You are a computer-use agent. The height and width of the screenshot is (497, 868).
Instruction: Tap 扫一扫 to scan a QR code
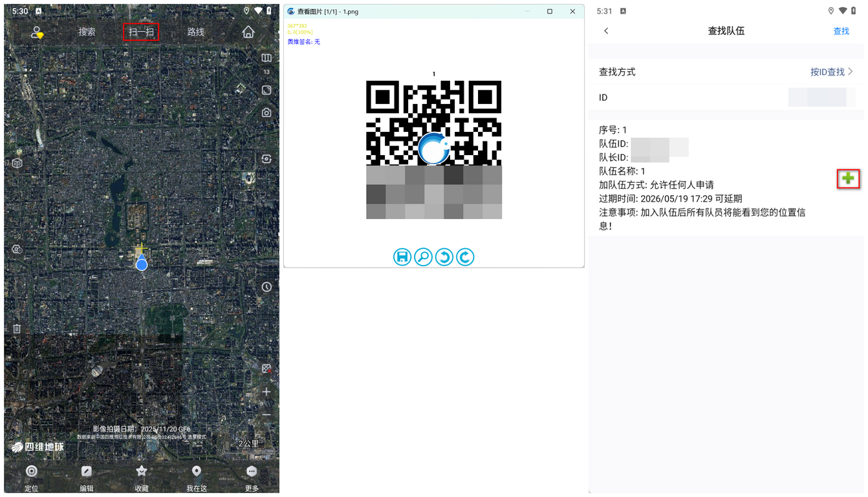141,32
